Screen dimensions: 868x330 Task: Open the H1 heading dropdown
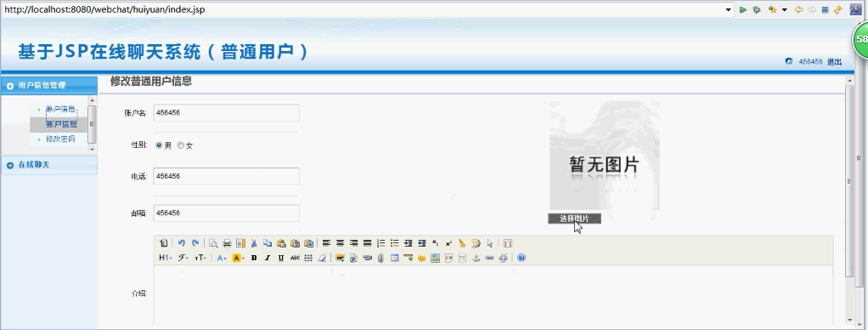click(x=166, y=258)
